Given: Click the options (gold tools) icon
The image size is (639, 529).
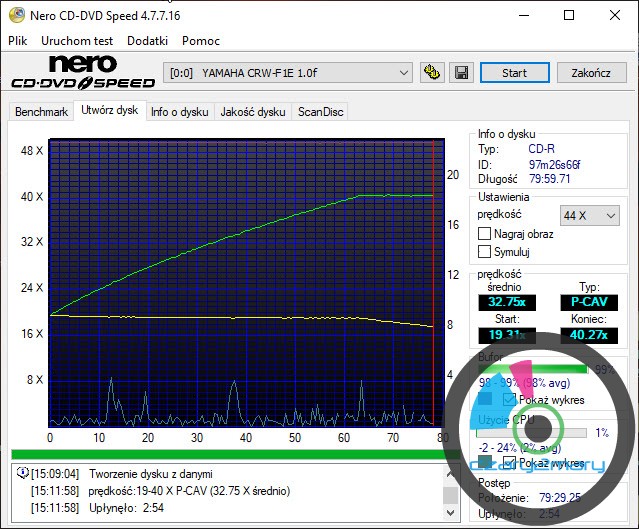Looking at the screenshot, I should click(x=432, y=73).
